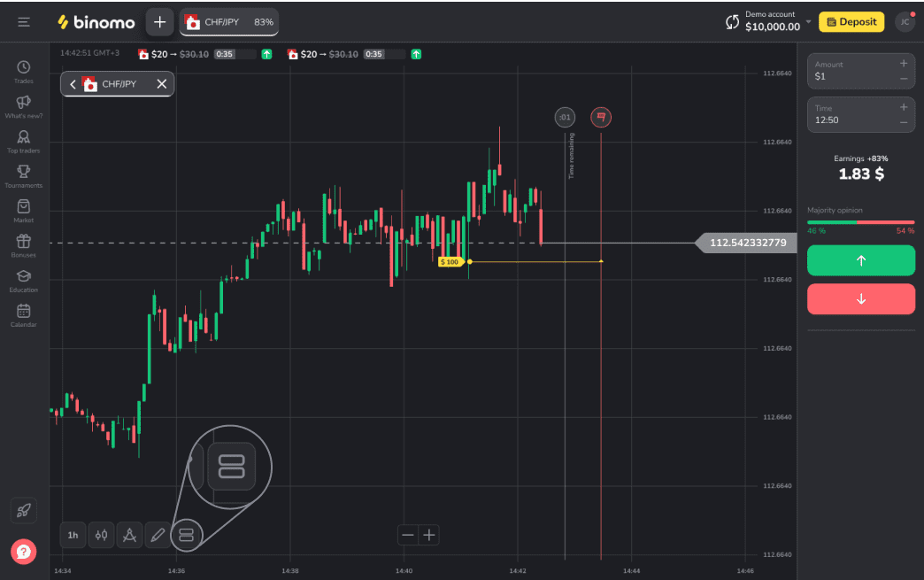Collapse the CHF/JPY asset panel back arrow
This screenshot has width=924, height=580.
[73, 84]
